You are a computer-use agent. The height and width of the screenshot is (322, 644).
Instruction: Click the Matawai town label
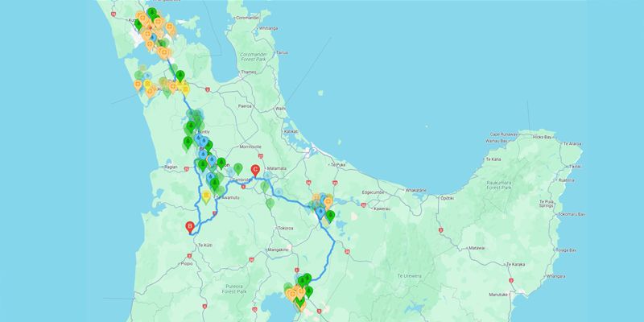pos(477,248)
